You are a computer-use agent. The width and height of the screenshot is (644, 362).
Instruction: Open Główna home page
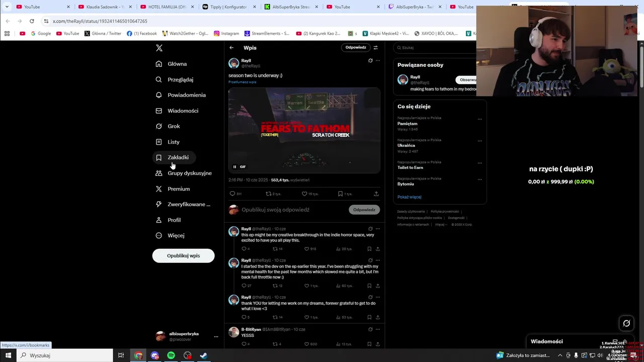pyautogui.click(x=172, y=64)
